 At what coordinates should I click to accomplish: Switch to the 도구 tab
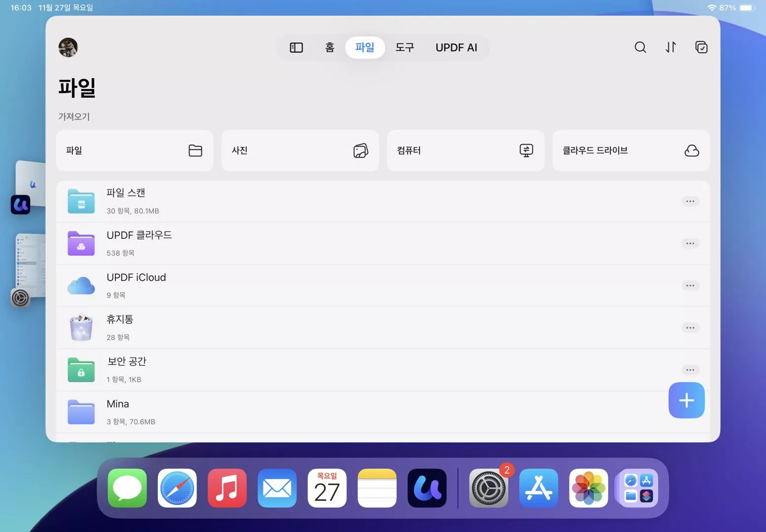click(x=405, y=47)
